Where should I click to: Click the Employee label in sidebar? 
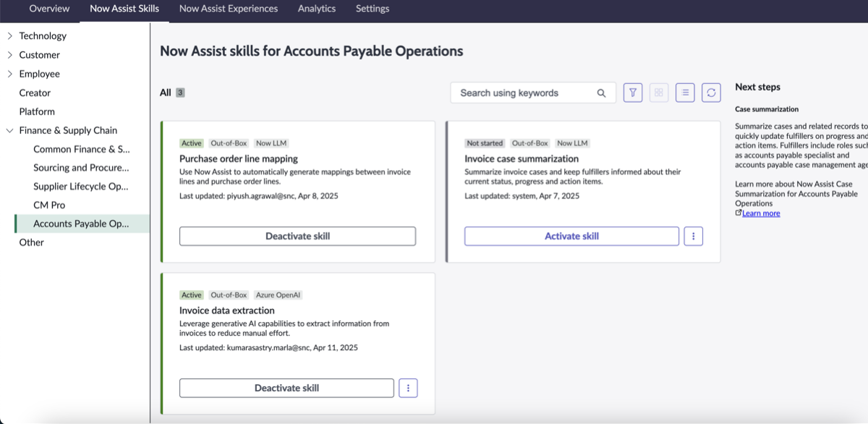39,74
